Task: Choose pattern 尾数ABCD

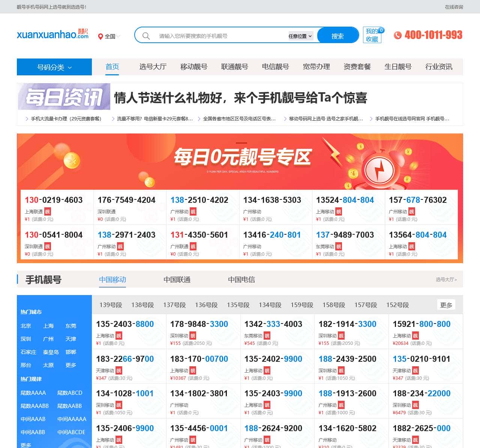Action: 70,393
